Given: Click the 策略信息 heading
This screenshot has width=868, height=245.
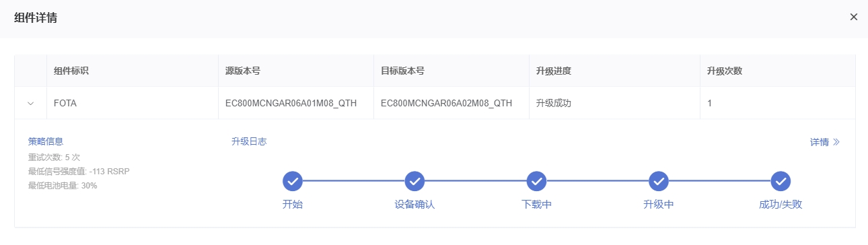Looking at the screenshot, I should click(x=46, y=141).
